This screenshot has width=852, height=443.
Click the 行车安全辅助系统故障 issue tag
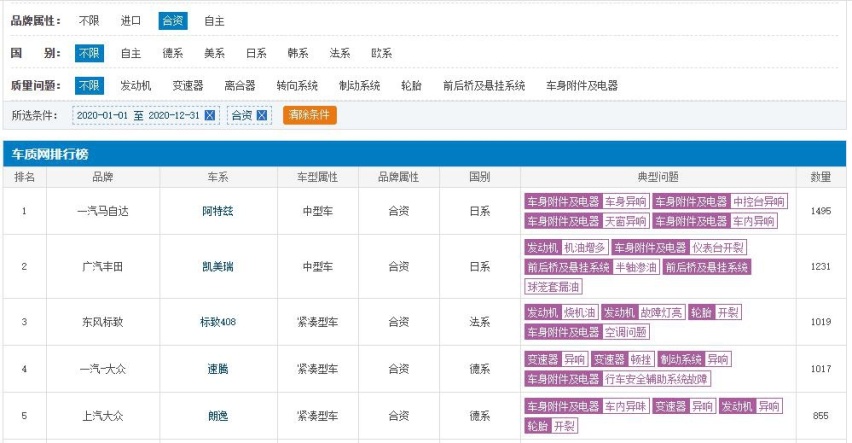pos(656,379)
